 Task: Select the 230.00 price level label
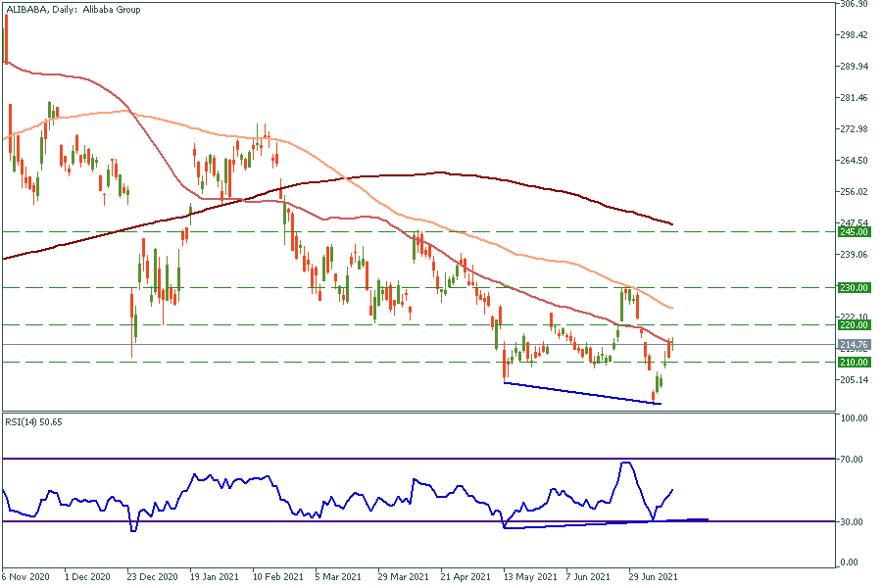pos(855,287)
